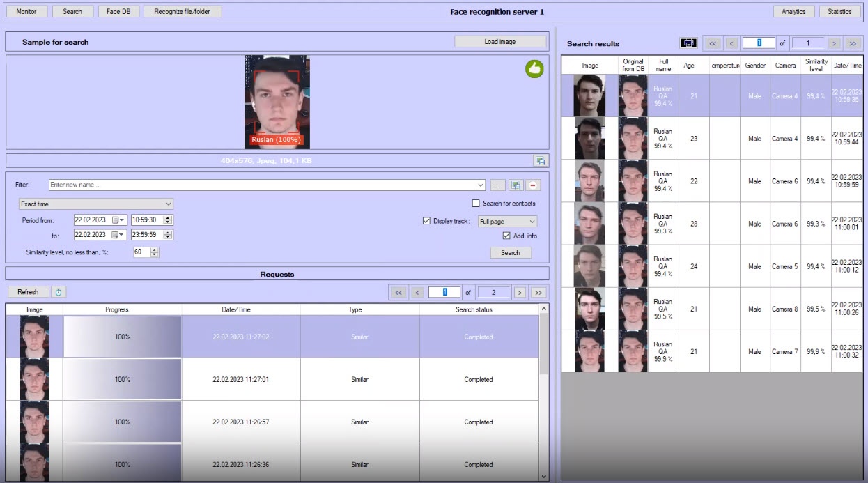Open the Exact time dropdown
The height and width of the screenshot is (483, 868).
(x=95, y=204)
